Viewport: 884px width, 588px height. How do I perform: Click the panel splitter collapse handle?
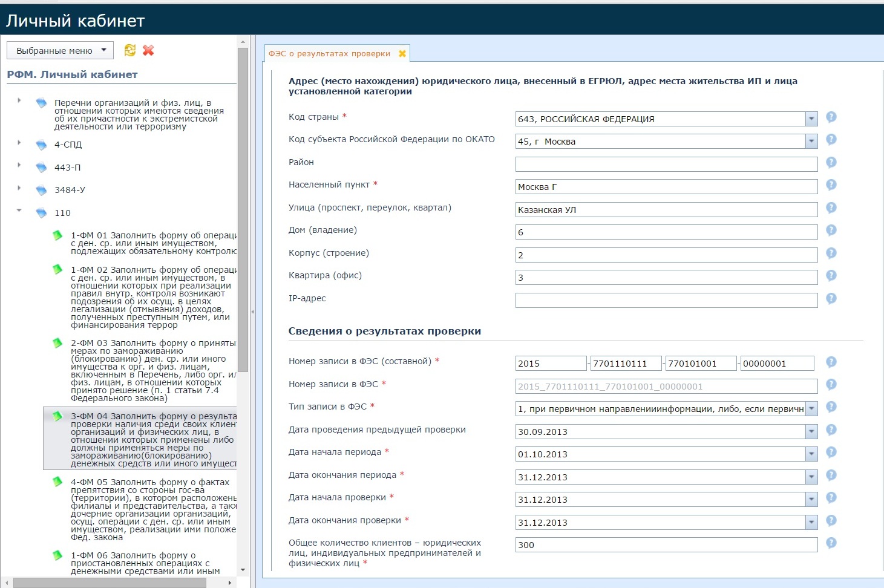(x=252, y=312)
